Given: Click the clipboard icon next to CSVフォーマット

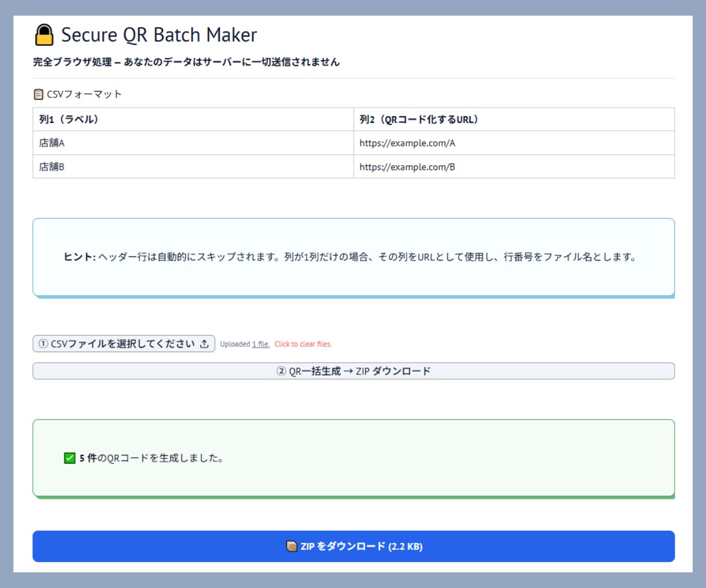Looking at the screenshot, I should (x=39, y=94).
